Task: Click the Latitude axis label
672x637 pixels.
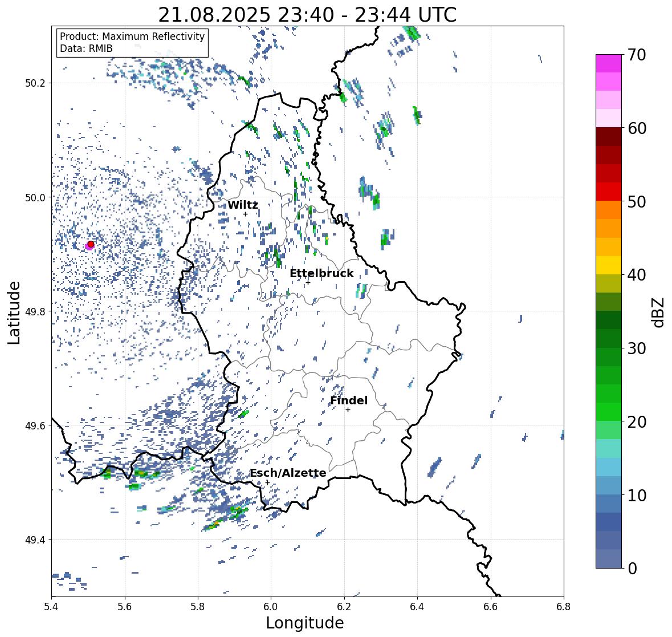Action: [14, 313]
